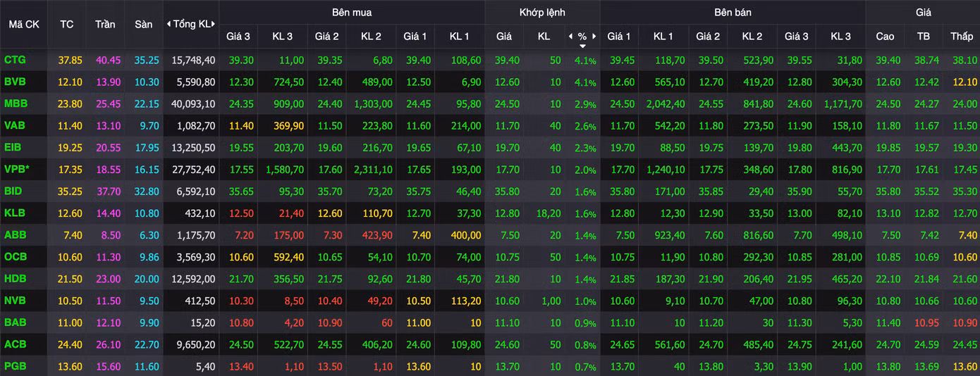Click HDB high price 22.10

(888, 279)
